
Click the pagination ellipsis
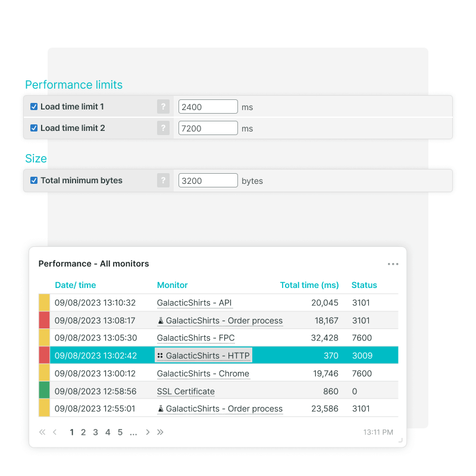(x=133, y=434)
